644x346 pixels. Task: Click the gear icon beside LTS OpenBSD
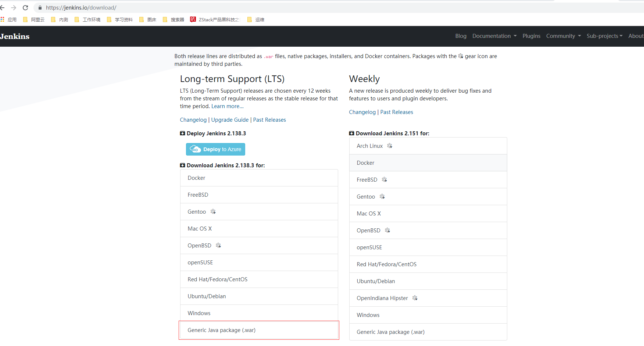218,246
